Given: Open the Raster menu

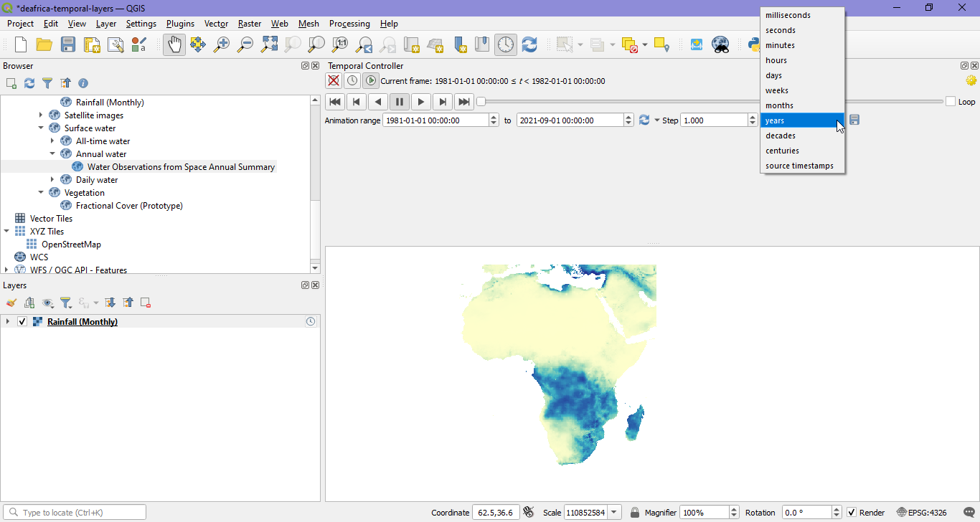Looking at the screenshot, I should 249,24.
